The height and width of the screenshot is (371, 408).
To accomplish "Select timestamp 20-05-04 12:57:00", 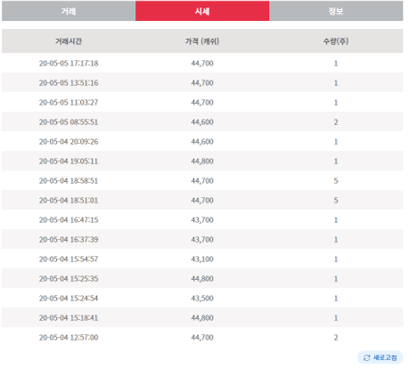I will (x=69, y=338).
